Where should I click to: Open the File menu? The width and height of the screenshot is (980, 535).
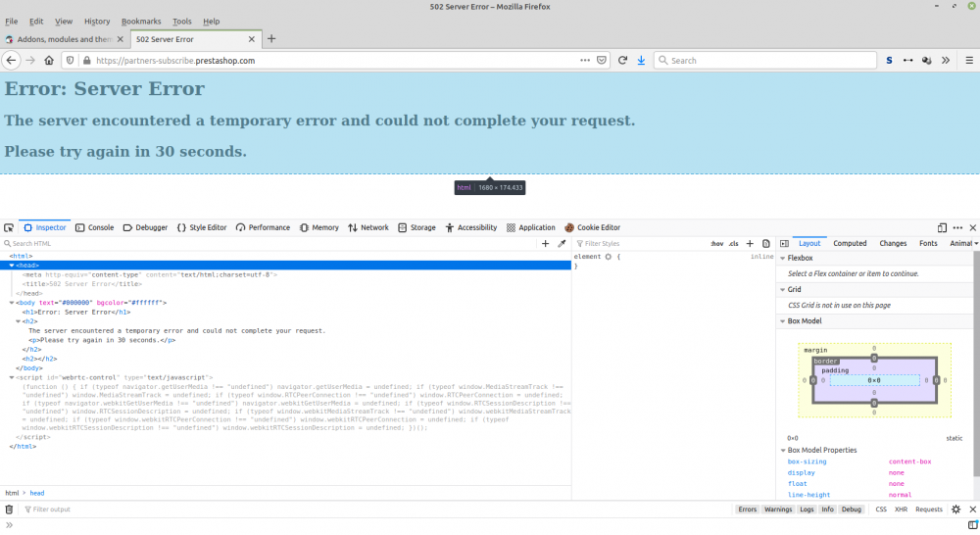[x=11, y=22]
